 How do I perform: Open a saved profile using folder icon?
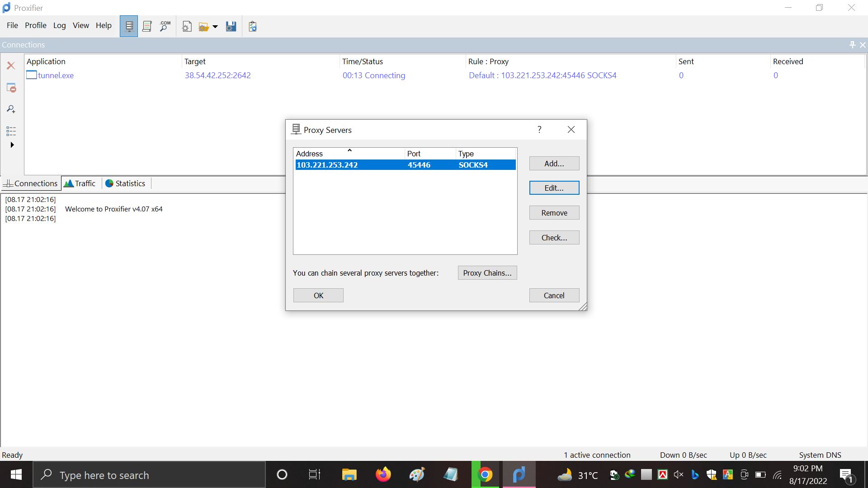click(204, 26)
